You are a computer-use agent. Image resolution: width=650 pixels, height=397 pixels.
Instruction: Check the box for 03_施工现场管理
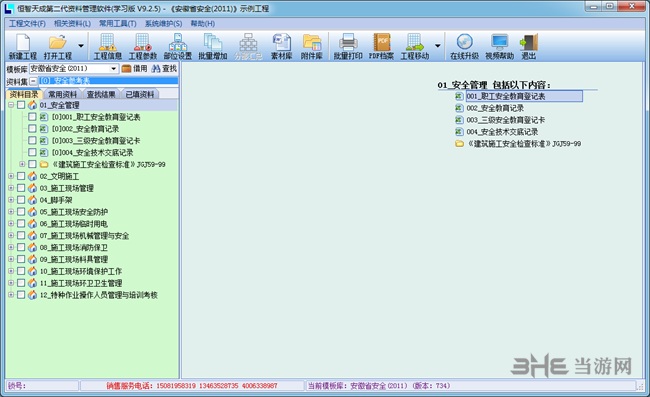click(21, 188)
